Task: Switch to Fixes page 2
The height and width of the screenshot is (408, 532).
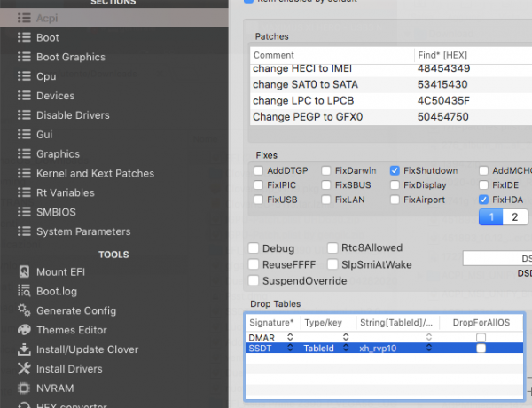Action: [x=514, y=217]
